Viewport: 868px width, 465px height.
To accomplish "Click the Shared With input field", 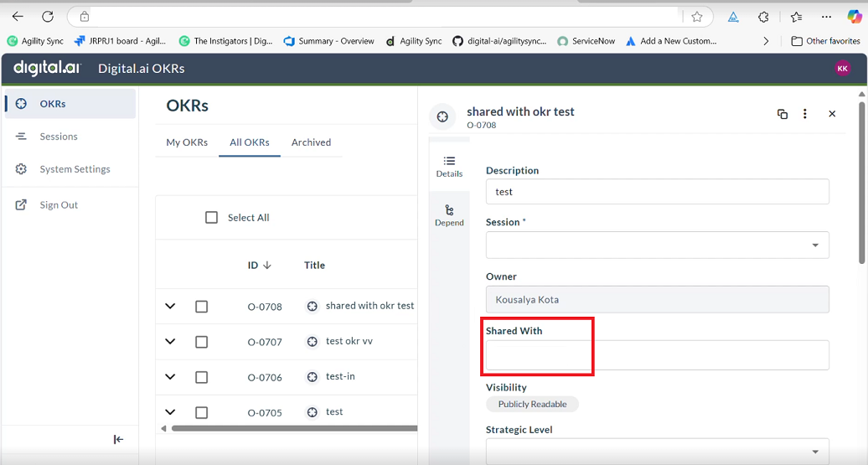I will [657, 355].
